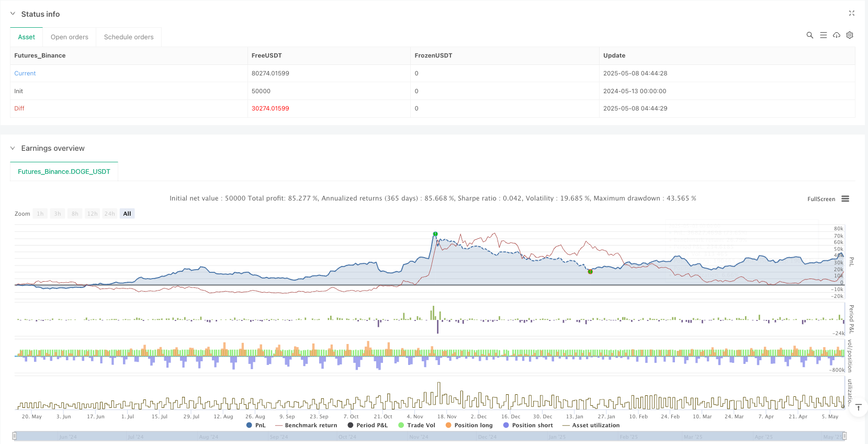The image size is (868, 444).
Task: Hide the Position long legend series
Action: [469, 425]
